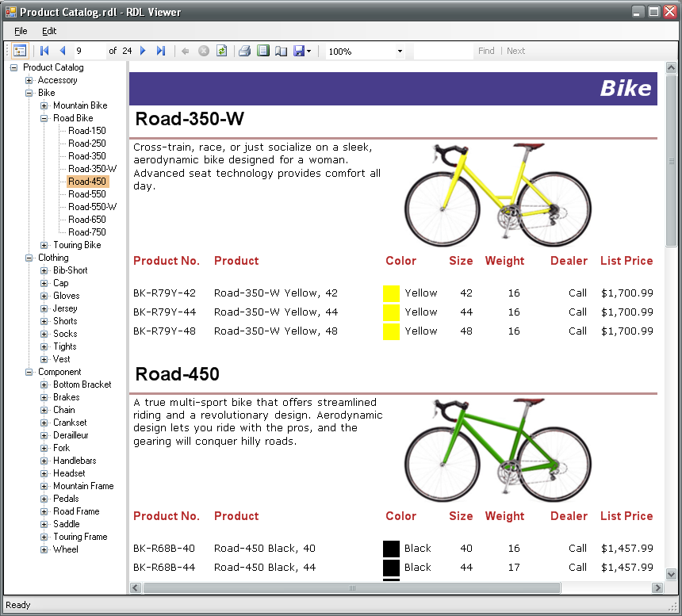
Task: Open the 100% zoom dropdown
Action: coord(400,52)
